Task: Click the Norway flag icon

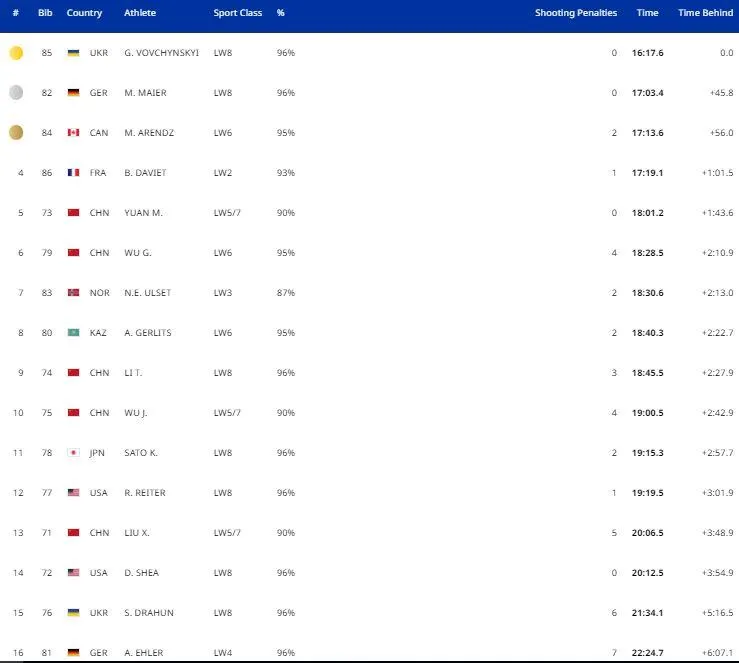Action: pos(73,293)
